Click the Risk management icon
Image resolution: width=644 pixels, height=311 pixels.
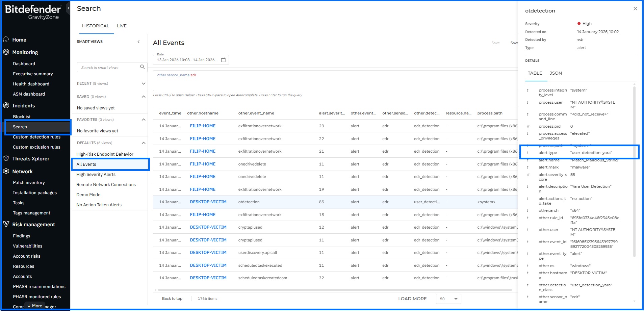click(x=6, y=224)
